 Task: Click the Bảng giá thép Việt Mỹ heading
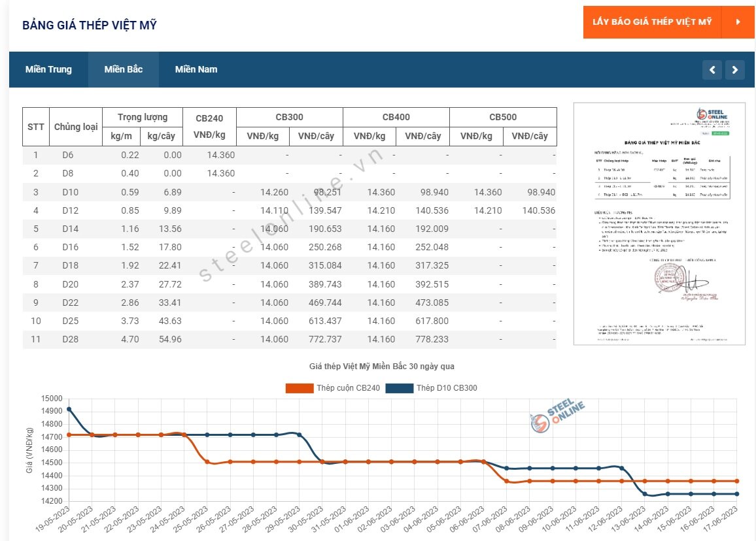pyautogui.click(x=90, y=25)
